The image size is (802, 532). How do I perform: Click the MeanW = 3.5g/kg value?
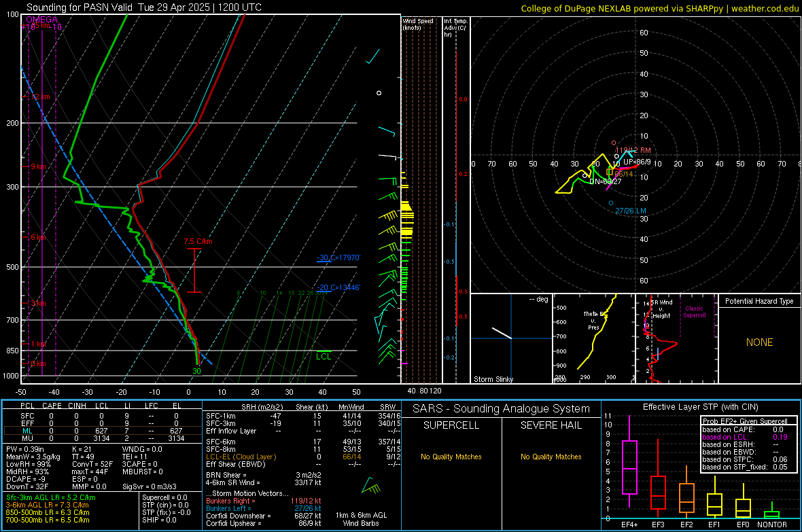coord(33,457)
